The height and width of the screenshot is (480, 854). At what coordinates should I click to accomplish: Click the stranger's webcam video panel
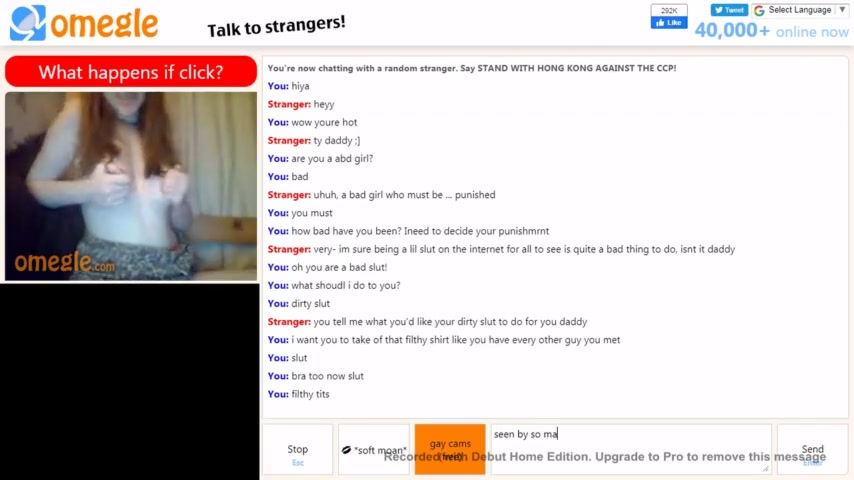[x=131, y=186]
